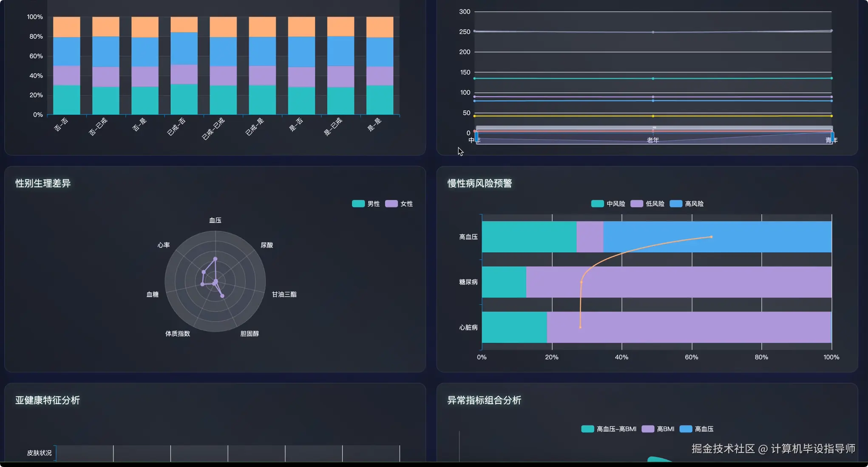Click the 高血压-高BMI legend swatch
868x467 pixels.
587,429
